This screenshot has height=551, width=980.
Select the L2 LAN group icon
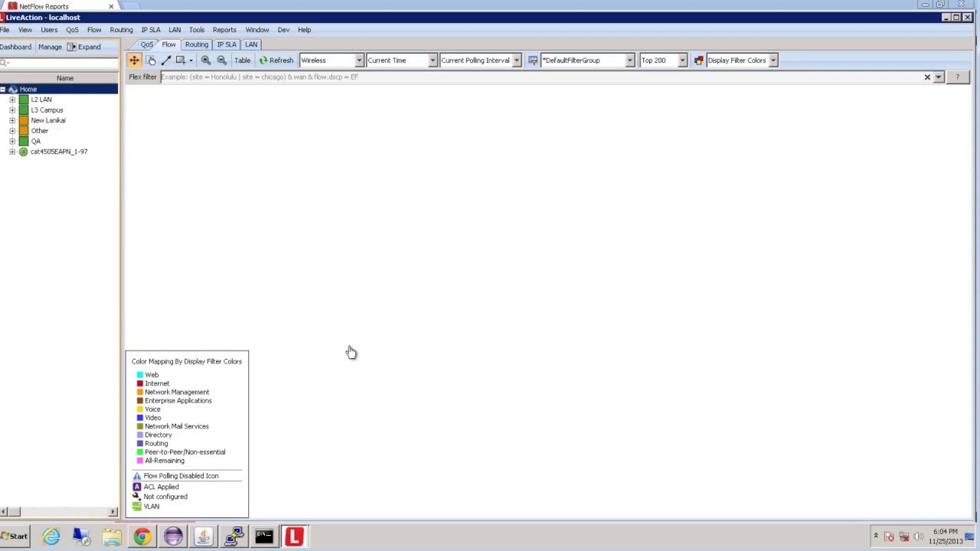tap(24, 99)
